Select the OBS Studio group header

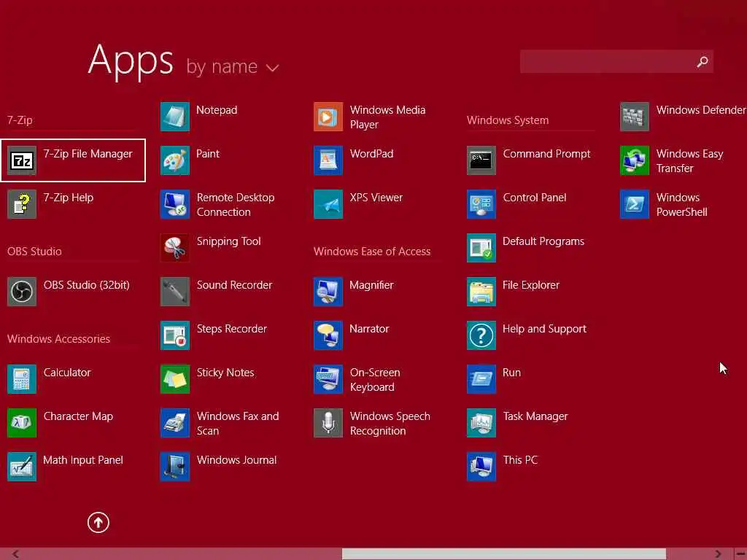[34, 252]
